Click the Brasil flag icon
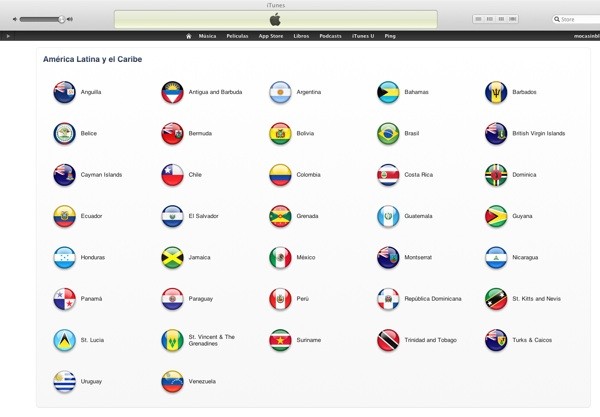This screenshot has height=417, width=600. (x=388, y=134)
